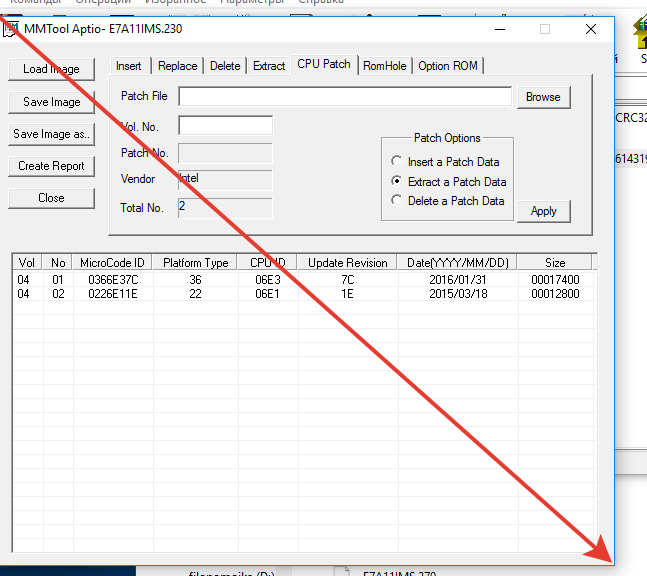Screen dimensions: 647x576
Task: Click update revision cell 1E
Action: click(347, 294)
